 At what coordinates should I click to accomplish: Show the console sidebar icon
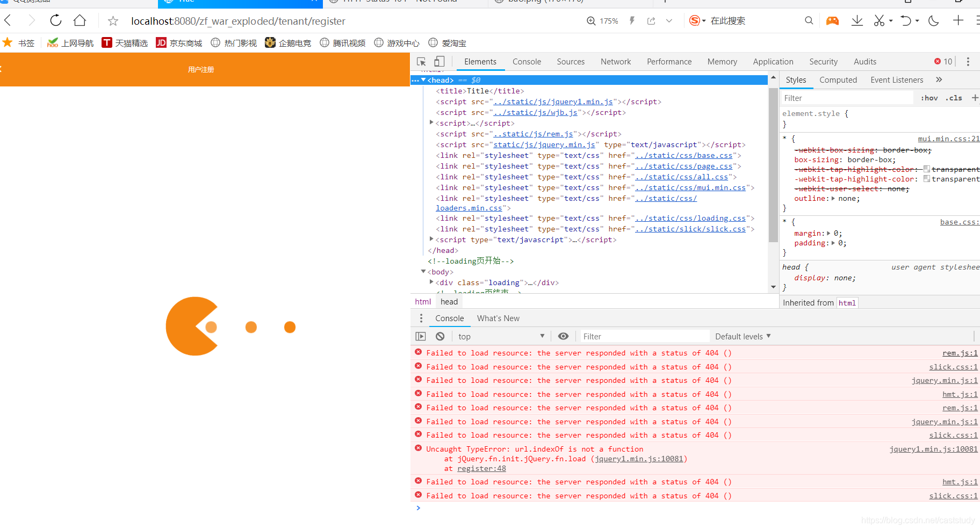coord(421,336)
